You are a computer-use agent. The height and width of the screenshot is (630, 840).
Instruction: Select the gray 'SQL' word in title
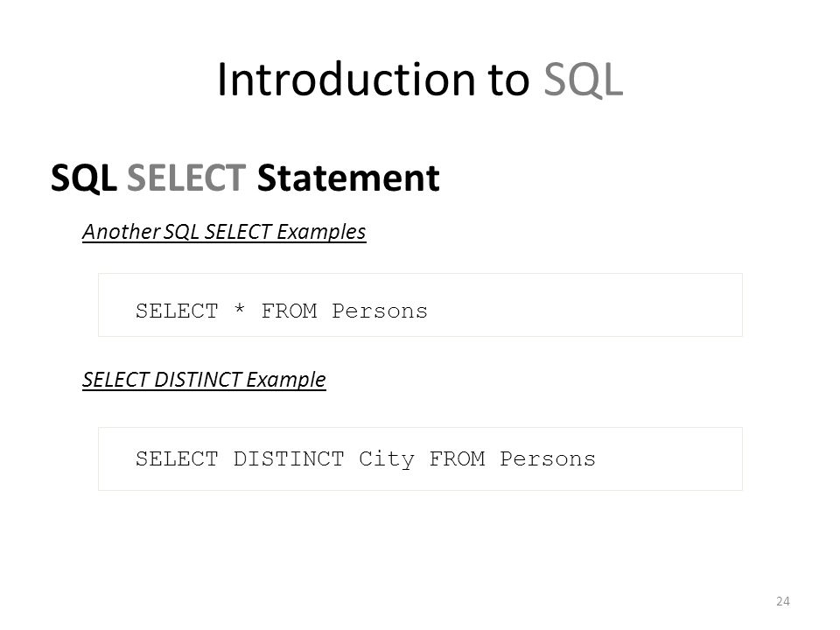584,80
